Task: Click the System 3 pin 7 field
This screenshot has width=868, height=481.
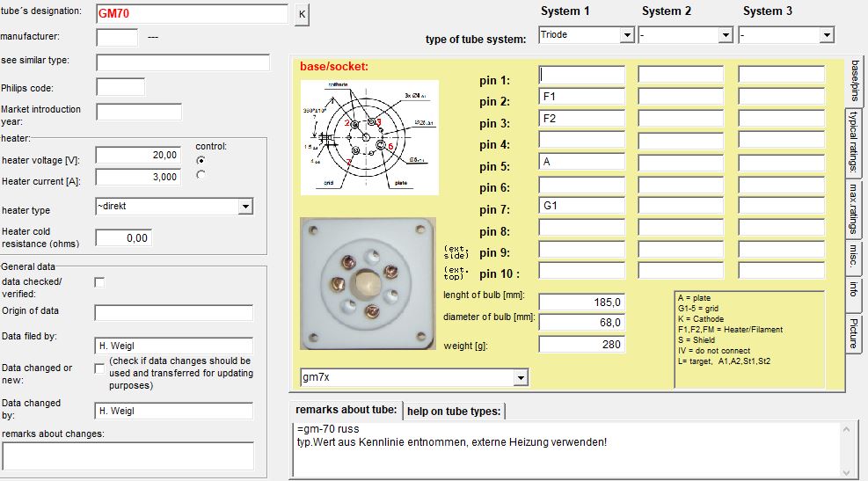Action: point(782,206)
